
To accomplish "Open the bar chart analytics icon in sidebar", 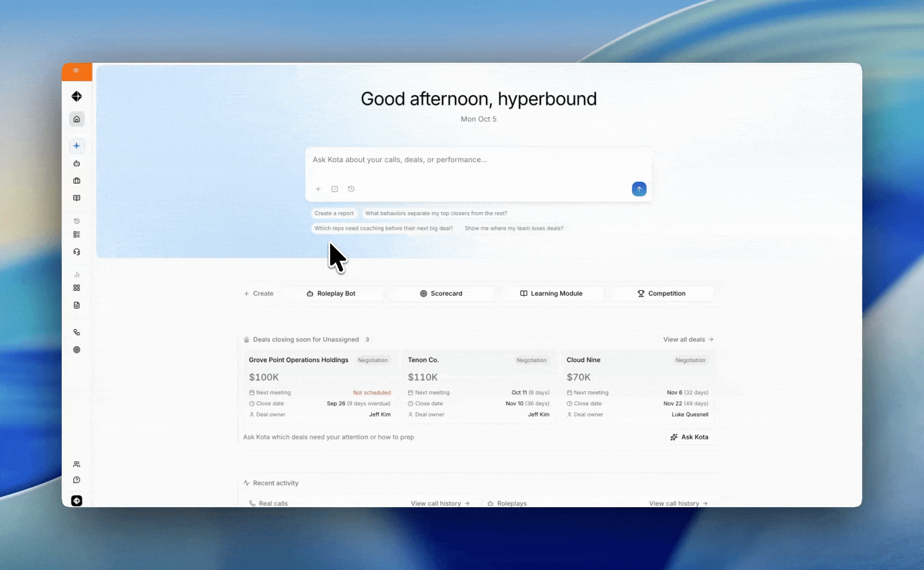I will pyautogui.click(x=76, y=274).
